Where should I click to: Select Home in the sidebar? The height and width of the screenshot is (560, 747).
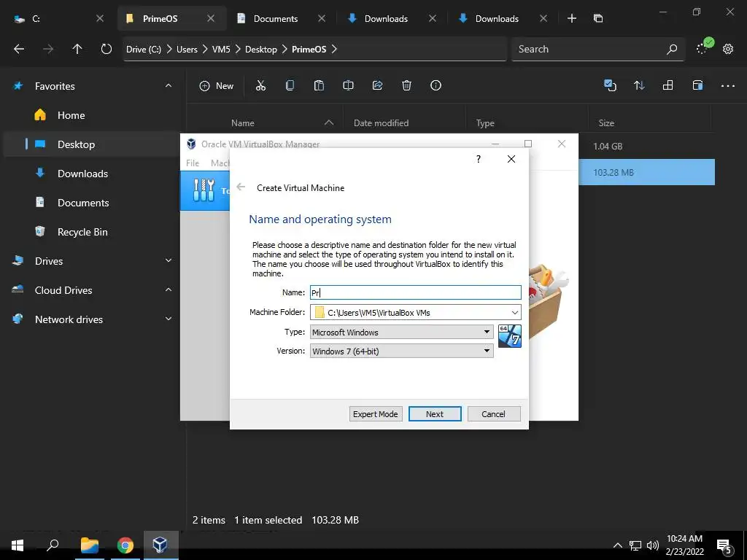(x=71, y=115)
